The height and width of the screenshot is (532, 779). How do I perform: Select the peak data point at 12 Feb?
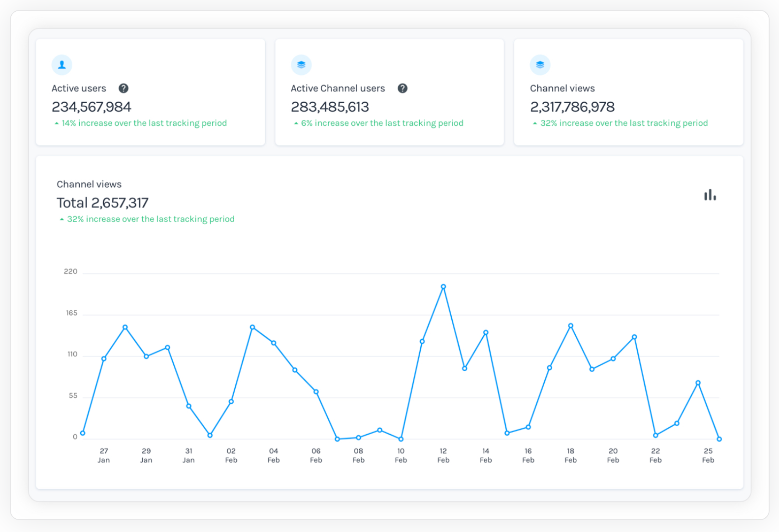pos(443,287)
